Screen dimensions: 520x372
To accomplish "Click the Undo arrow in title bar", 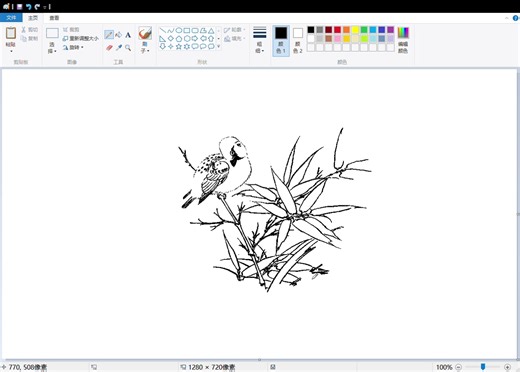I will coord(29,6).
